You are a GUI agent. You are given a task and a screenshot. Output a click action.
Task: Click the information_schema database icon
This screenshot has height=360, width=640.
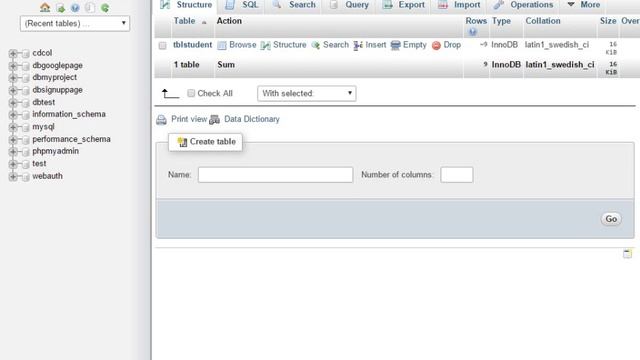pos(25,115)
